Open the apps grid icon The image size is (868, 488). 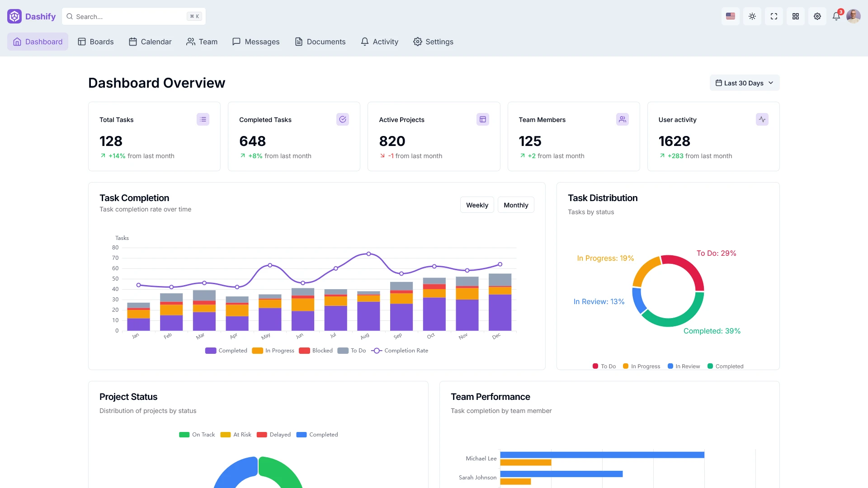click(x=796, y=16)
